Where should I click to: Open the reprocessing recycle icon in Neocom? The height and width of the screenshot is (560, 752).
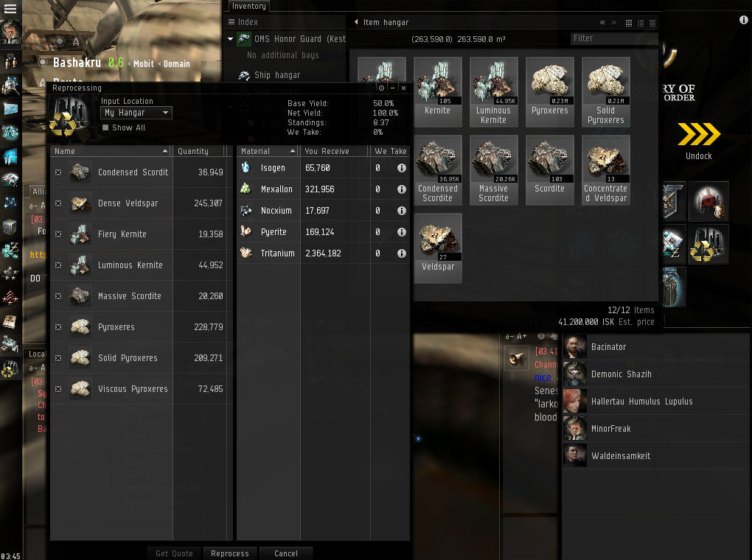[x=10, y=368]
